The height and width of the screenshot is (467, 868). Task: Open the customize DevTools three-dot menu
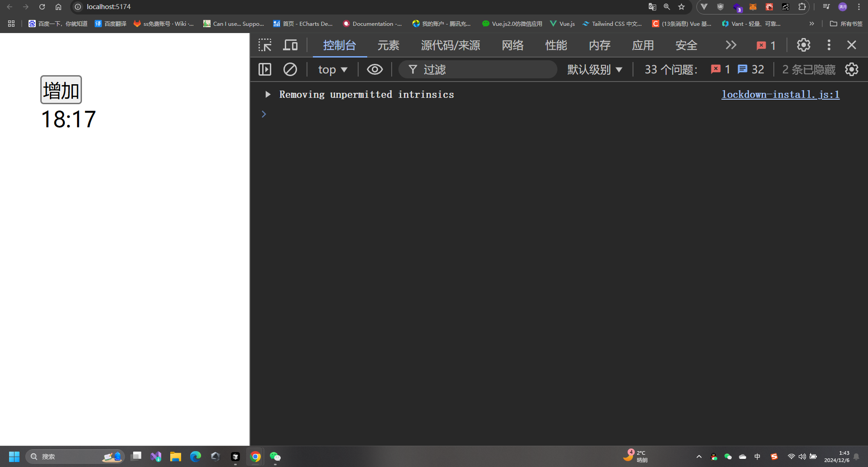(x=829, y=45)
